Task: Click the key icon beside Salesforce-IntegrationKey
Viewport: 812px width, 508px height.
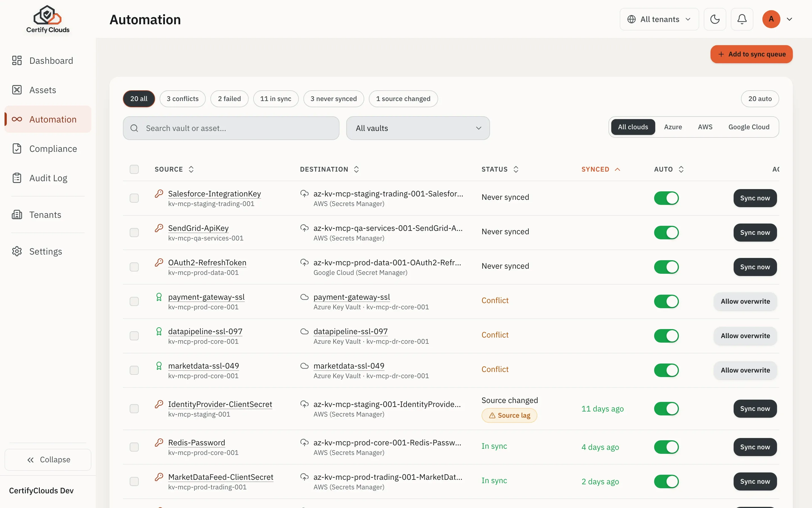Action: [x=159, y=194]
